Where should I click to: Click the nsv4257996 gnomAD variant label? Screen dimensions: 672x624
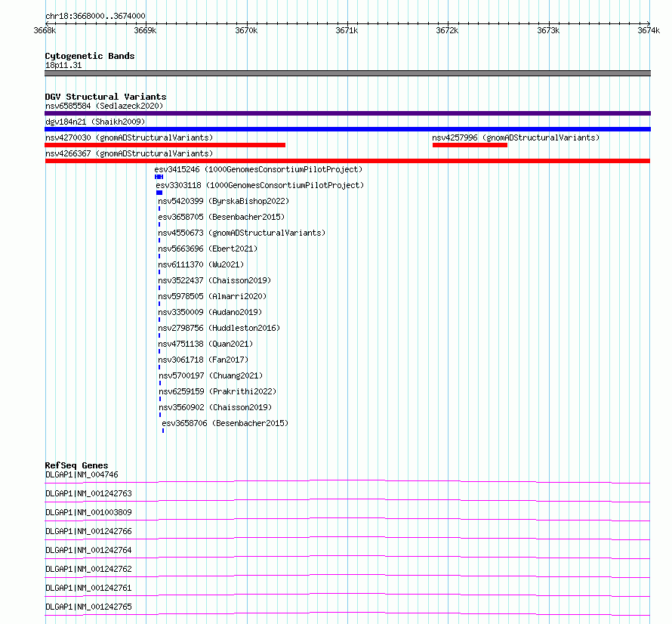pyautogui.click(x=516, y=137)
